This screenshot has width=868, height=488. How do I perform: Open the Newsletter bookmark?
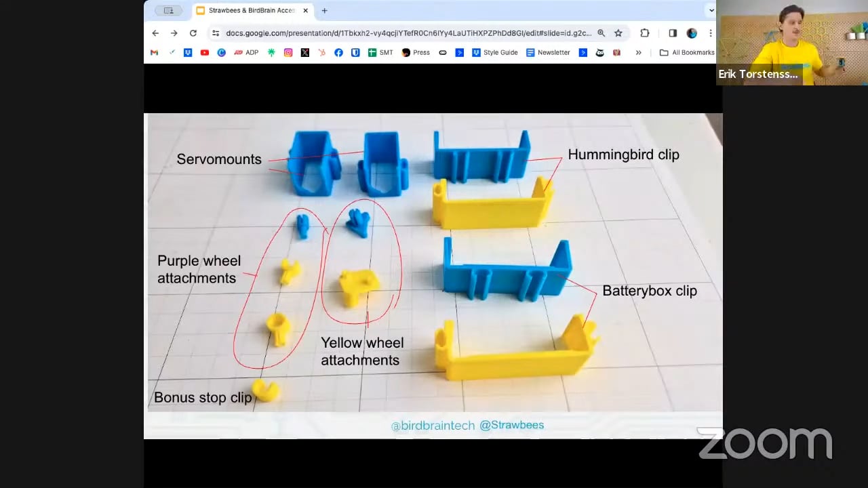[549, 52]
